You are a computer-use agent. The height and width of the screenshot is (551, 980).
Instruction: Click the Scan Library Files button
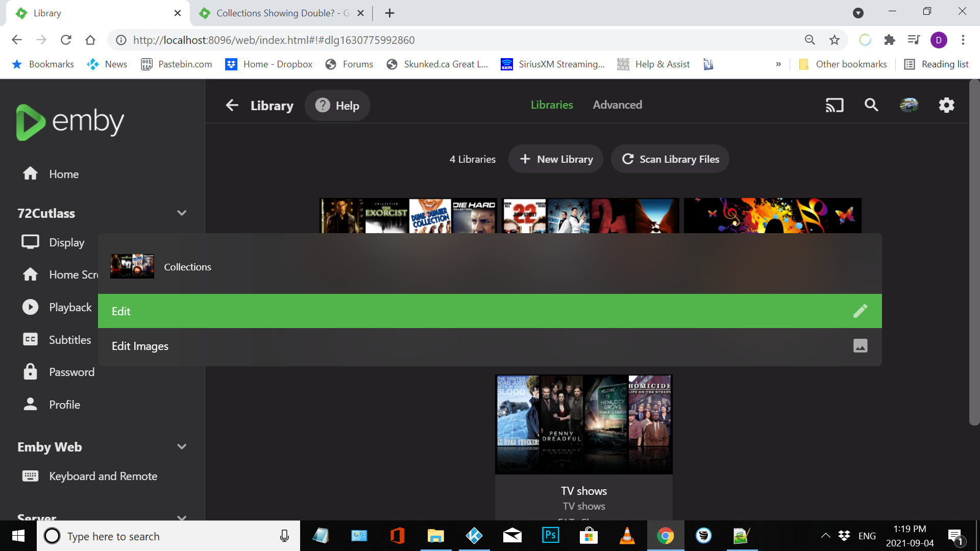click(670, 159)
